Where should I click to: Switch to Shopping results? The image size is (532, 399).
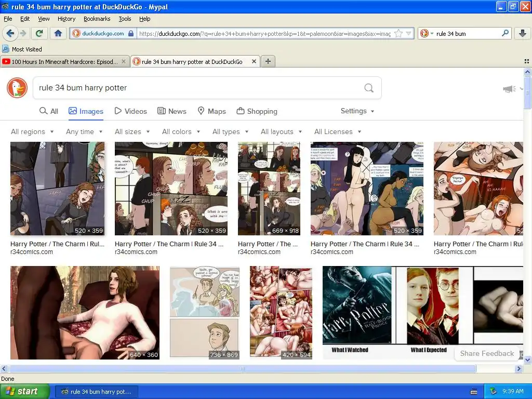point(257,111)
